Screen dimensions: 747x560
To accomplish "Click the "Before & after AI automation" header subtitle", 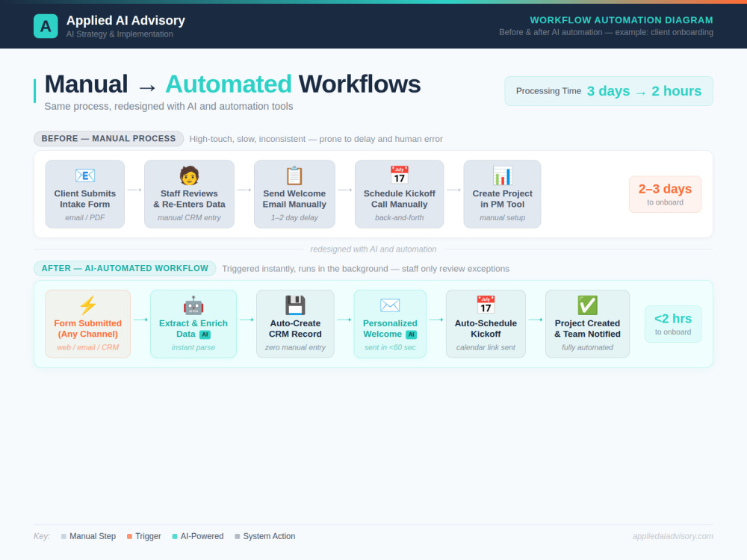I will pyautogui.click(x=606, y=32).
